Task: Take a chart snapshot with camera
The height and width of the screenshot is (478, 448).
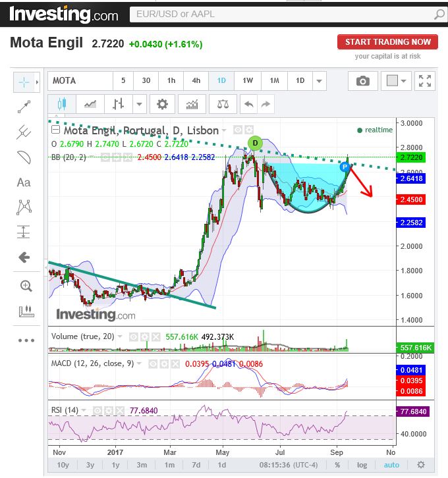Action: pyautogui.click(x=363, y=81)
